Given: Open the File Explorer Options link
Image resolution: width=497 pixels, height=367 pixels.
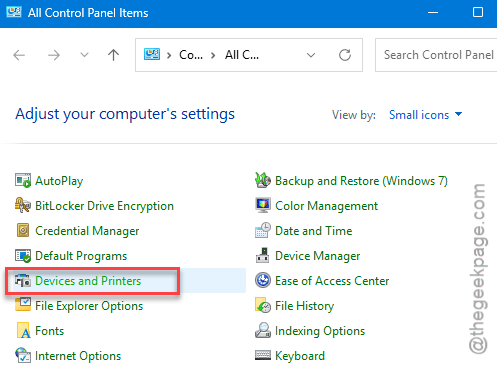Looking at the screenshot, I should tap(89, 306).
